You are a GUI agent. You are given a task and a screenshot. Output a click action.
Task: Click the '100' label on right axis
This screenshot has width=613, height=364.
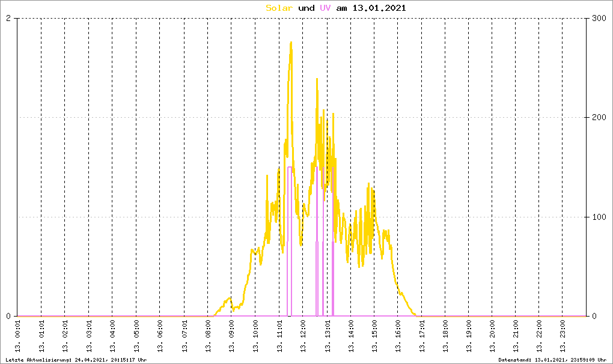click(x=599, y=217)
